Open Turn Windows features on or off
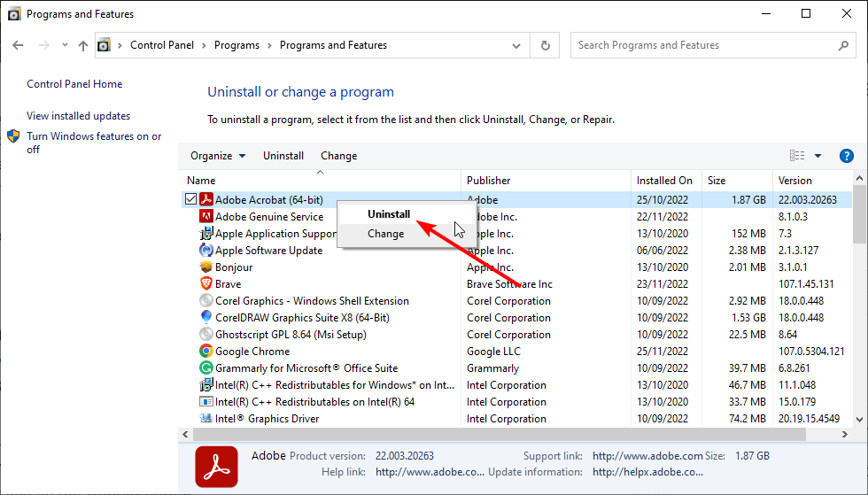The height and width of the screenshot is (495, 868). pos(94,143)
